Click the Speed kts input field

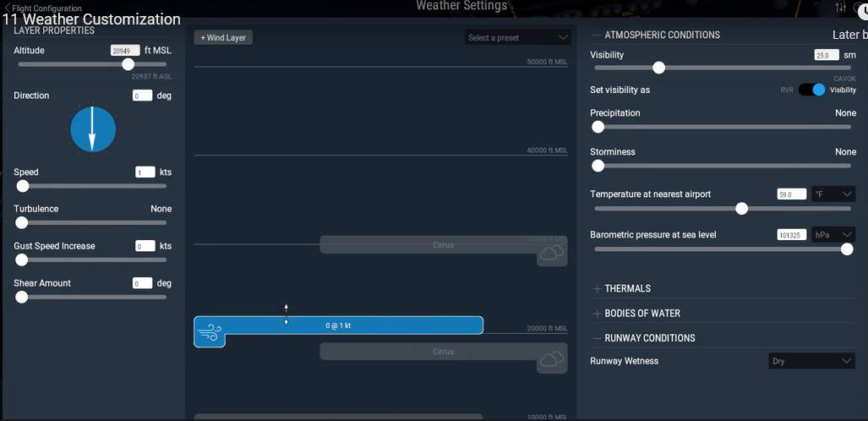pos(145,172)
